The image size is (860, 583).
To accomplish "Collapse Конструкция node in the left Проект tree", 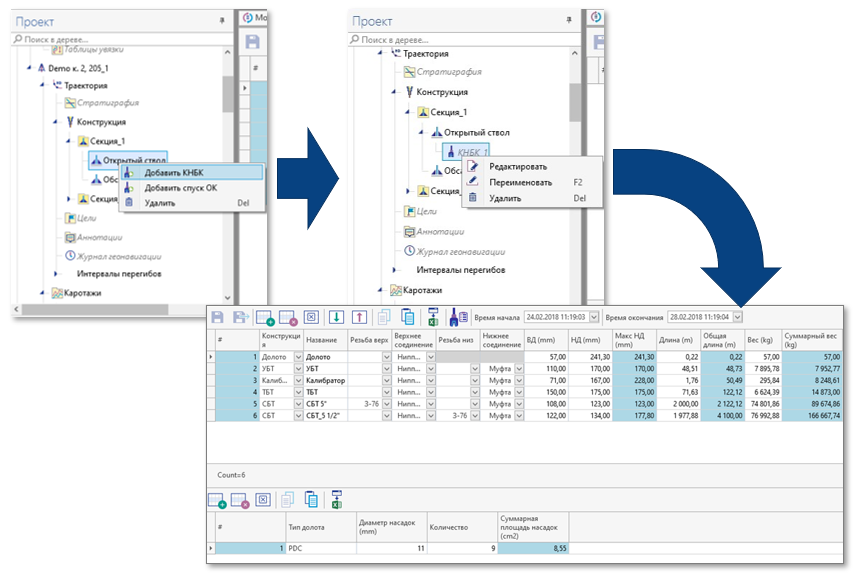I will click(x=55, y=122).
